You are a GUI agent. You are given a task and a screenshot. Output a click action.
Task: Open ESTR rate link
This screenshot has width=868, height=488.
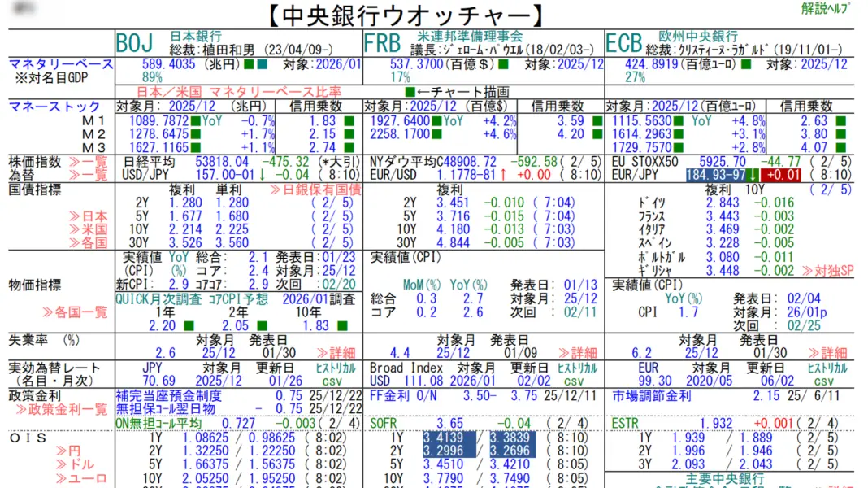625,424
